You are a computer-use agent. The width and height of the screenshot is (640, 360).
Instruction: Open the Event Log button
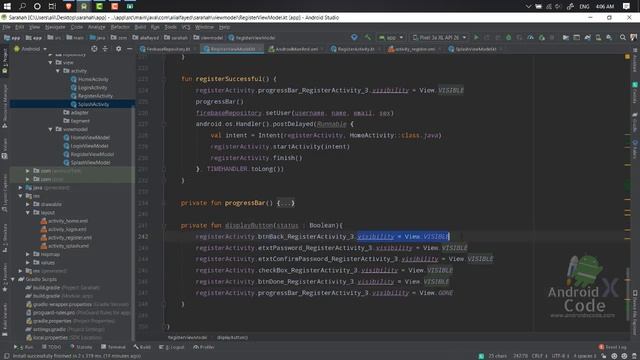point(613,347)
